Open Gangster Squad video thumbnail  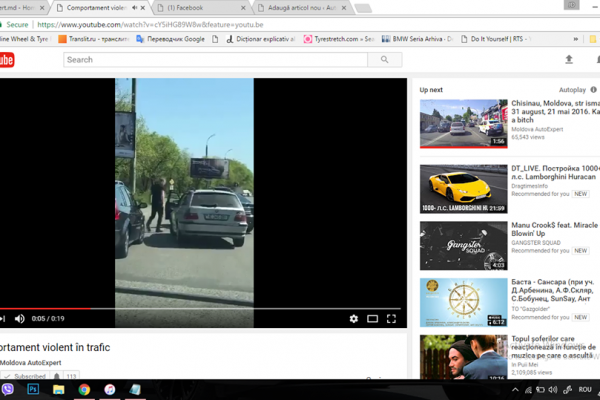(x=463, y=246)
